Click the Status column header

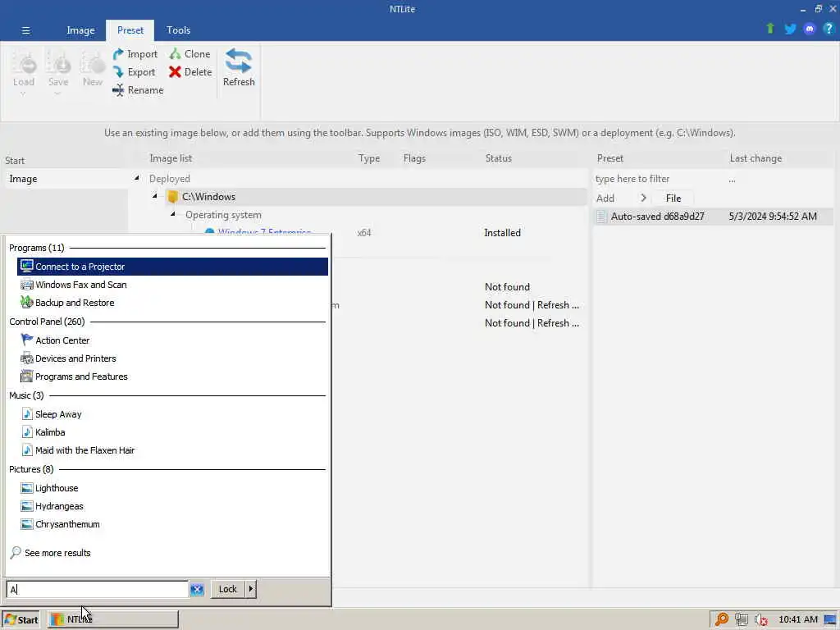(498, 158)
